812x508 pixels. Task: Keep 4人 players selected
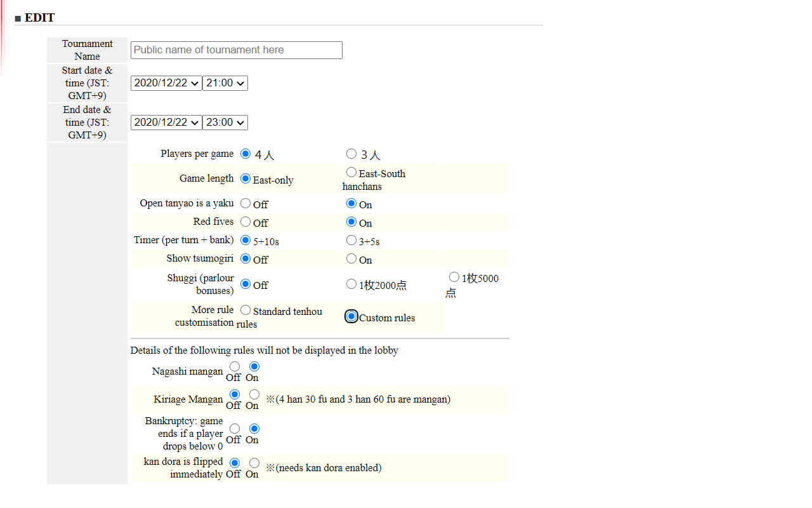click(246, 153)
